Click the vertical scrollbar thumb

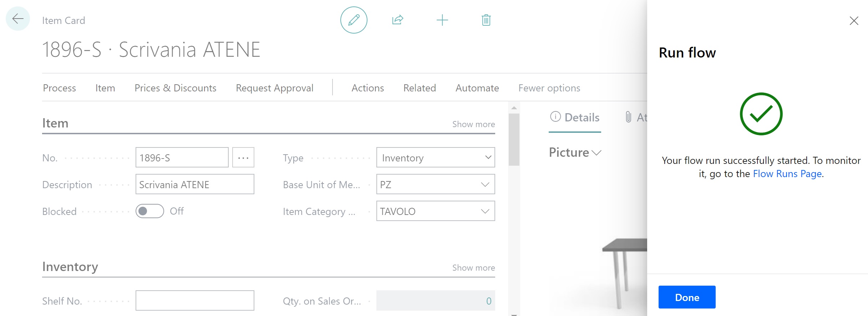click(514, 139)
